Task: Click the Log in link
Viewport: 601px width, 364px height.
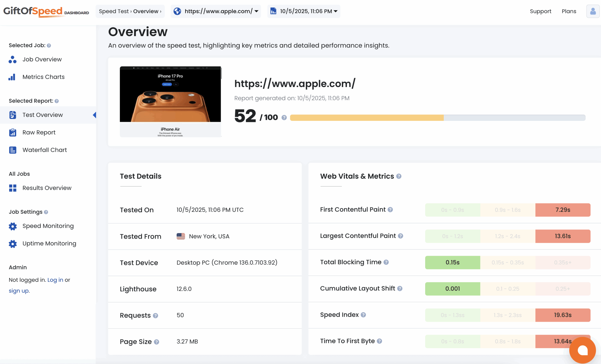Action: (55, 280)
